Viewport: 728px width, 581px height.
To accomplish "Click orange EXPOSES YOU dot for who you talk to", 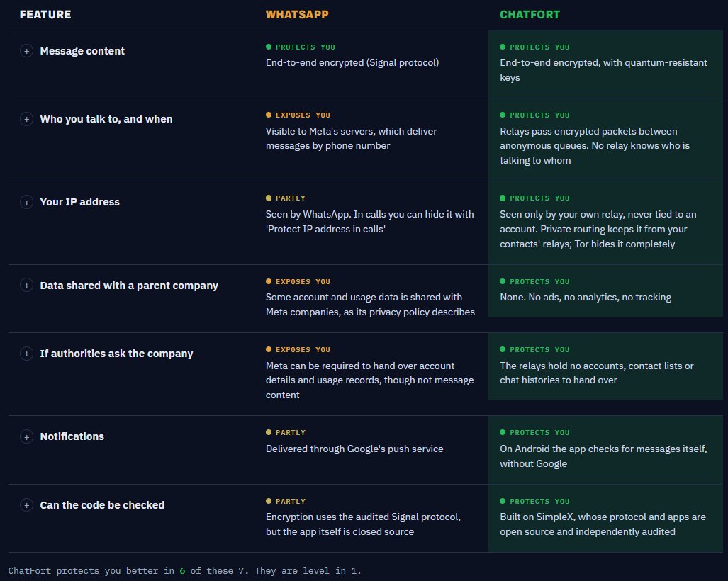I will [269, 115].
